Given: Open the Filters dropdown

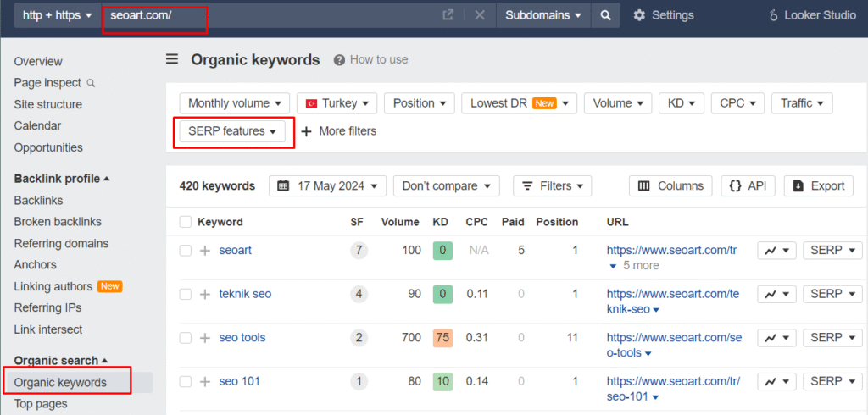Looking at the screenshot, I should click(x=553, y=186).
